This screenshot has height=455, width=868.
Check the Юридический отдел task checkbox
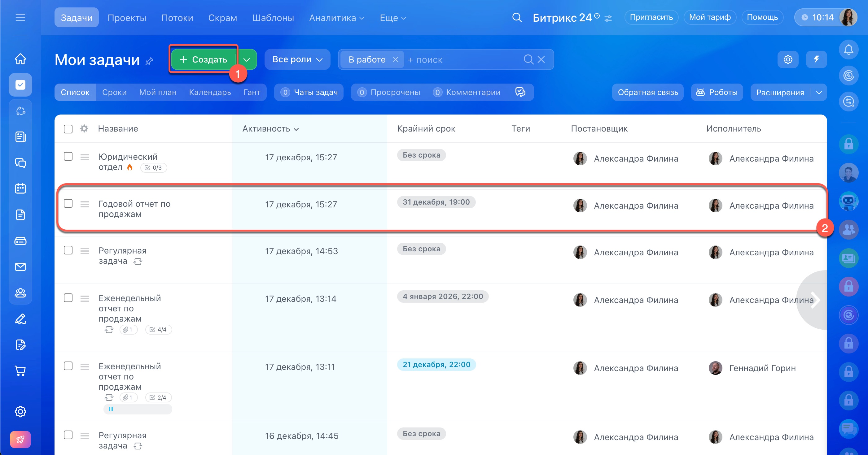tap(68, 157)
